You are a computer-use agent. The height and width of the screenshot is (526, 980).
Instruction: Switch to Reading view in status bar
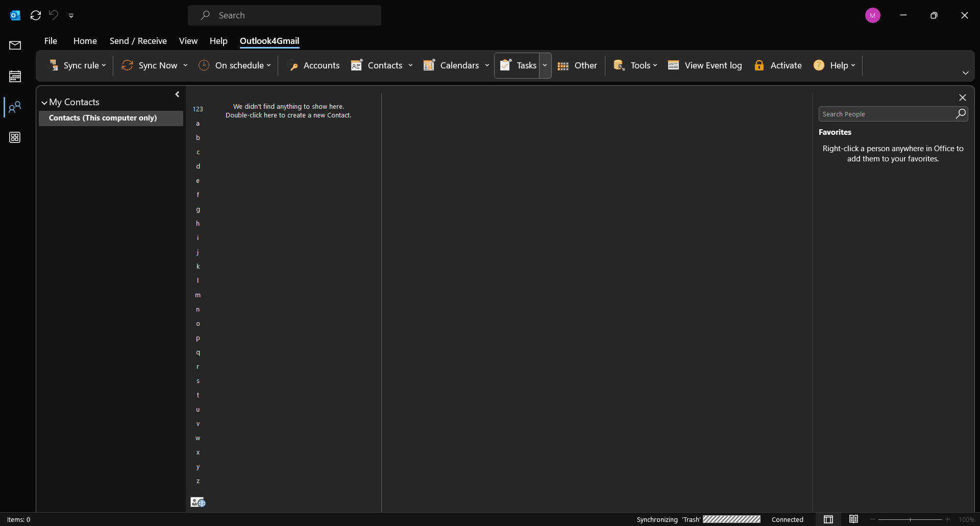click(x=854, y=519)
